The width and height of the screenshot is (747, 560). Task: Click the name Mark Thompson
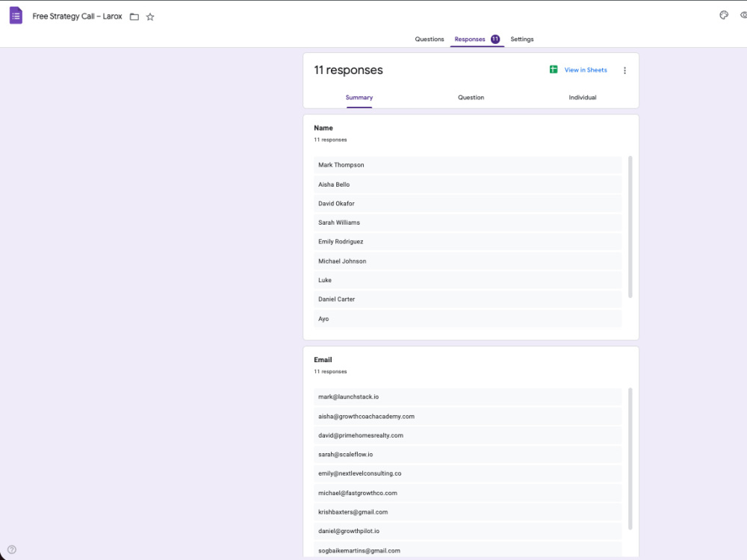[341, 165]
